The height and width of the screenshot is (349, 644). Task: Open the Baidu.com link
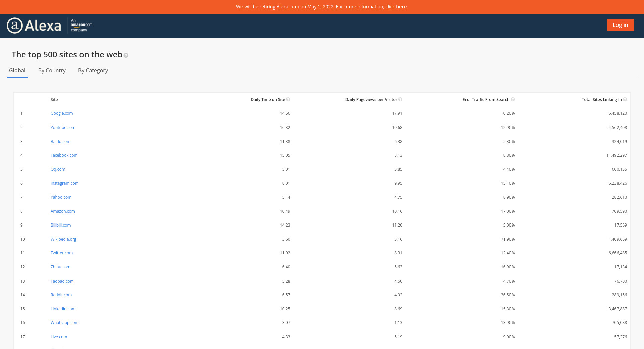61,142
